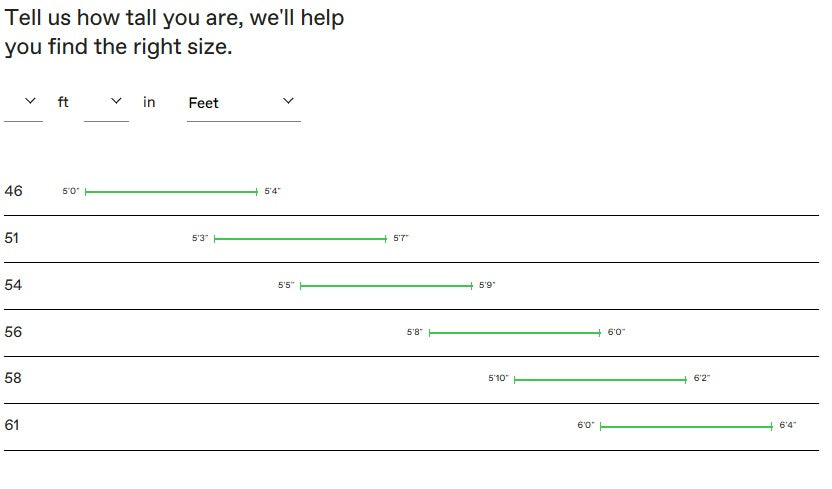Click the chevron beside in label
This screenshot has width=832, height=489.
click(x=116, y=101)
